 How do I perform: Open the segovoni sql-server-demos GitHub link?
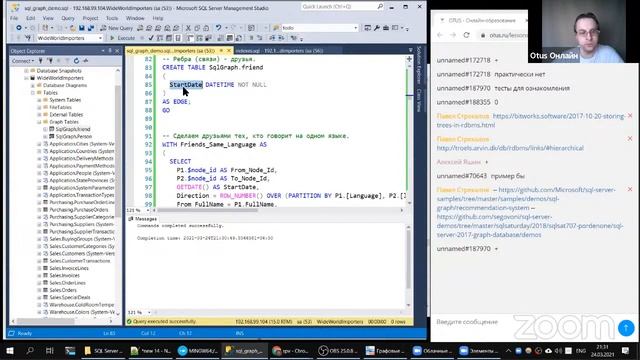tap(530, 226)
